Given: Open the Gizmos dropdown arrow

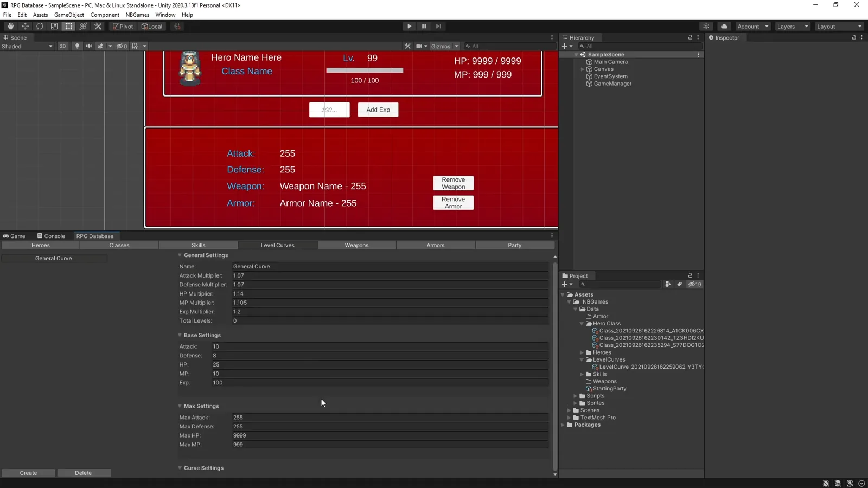Looking at the screenshot, I should click(457, 46).
